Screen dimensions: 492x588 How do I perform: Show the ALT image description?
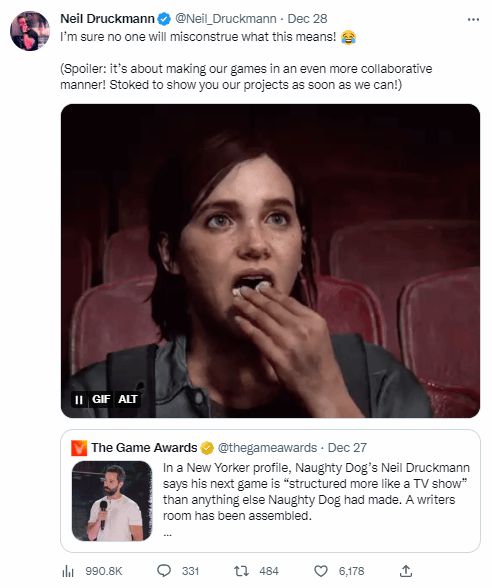128,399
